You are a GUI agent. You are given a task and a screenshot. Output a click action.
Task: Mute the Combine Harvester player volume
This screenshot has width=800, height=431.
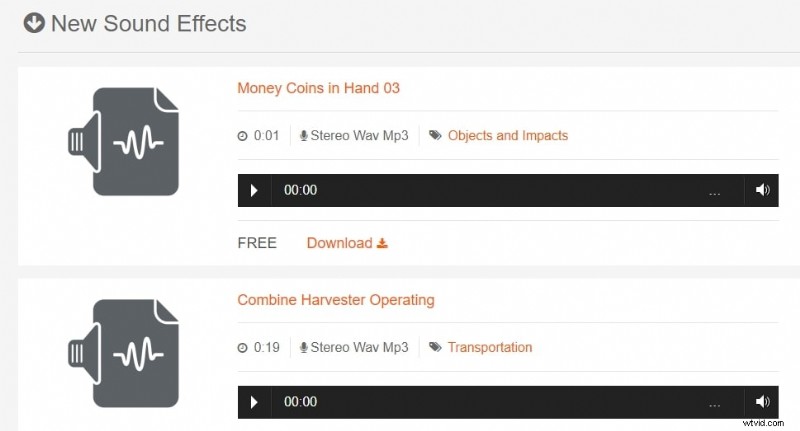(x=763, y=402)
